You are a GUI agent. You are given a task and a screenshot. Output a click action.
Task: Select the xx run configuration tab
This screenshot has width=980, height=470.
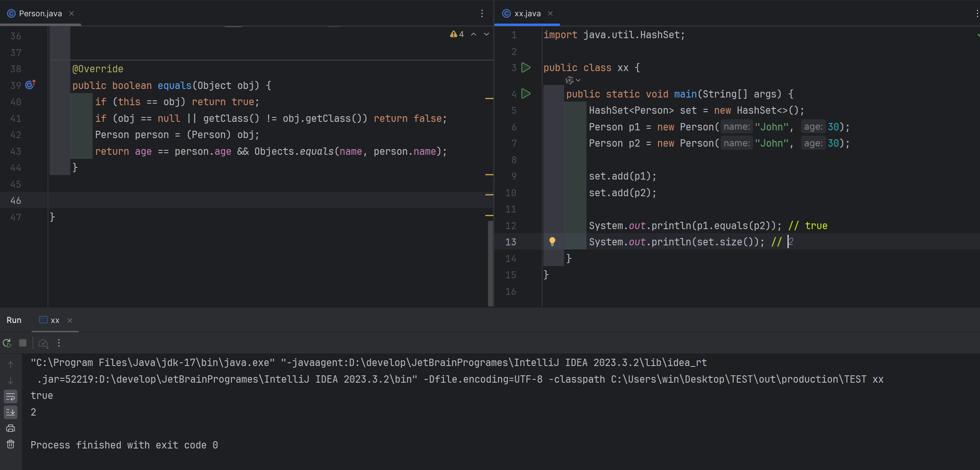point(50,320)
